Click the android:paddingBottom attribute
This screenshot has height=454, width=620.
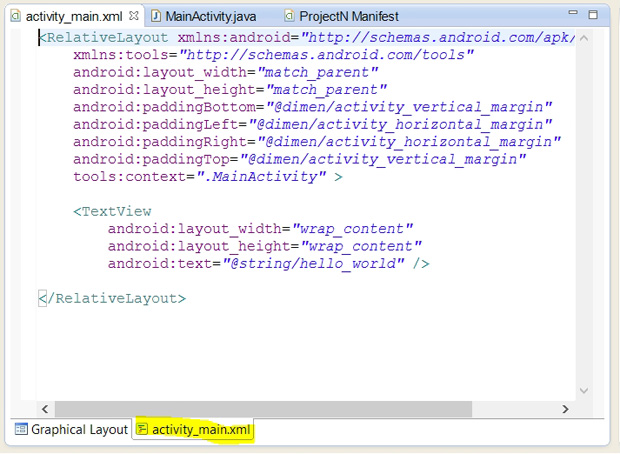coord(164,107)
